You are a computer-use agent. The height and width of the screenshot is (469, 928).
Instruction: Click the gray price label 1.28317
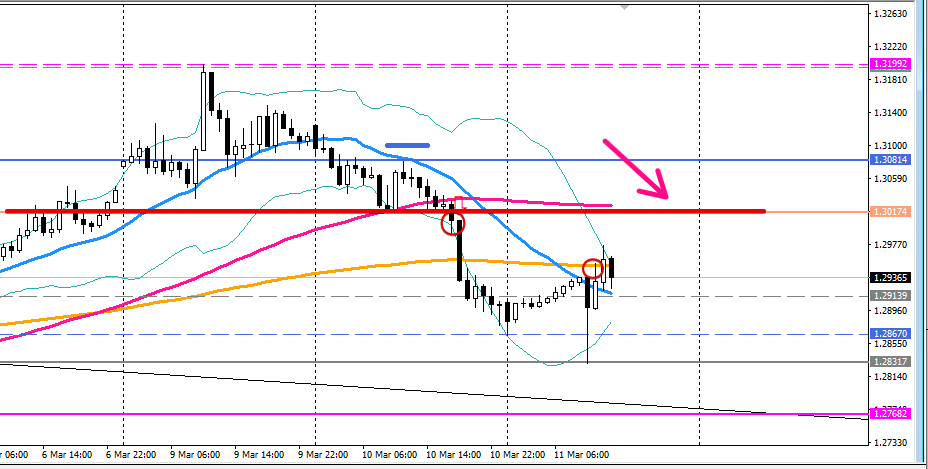pyautogui.click(x=890, y=361)
